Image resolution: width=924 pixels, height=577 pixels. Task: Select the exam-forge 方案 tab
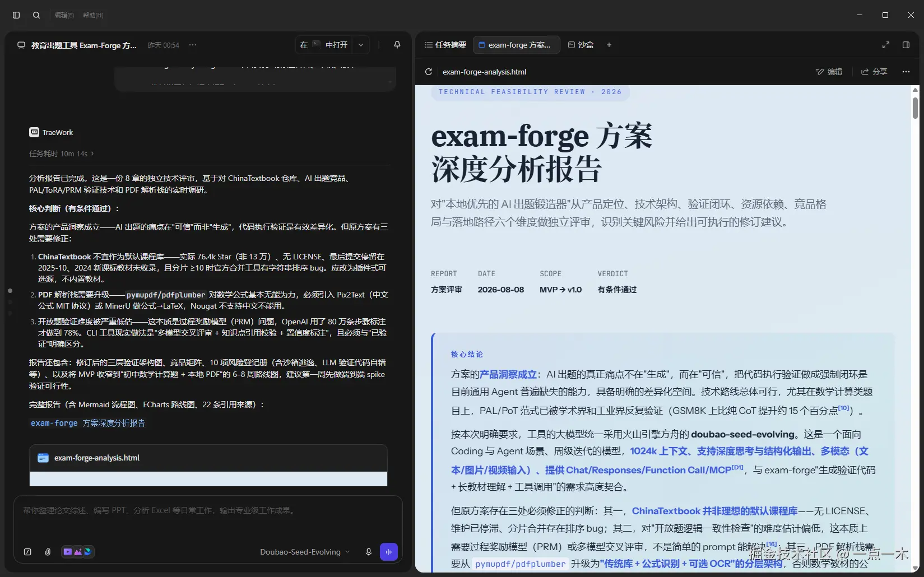517,45
